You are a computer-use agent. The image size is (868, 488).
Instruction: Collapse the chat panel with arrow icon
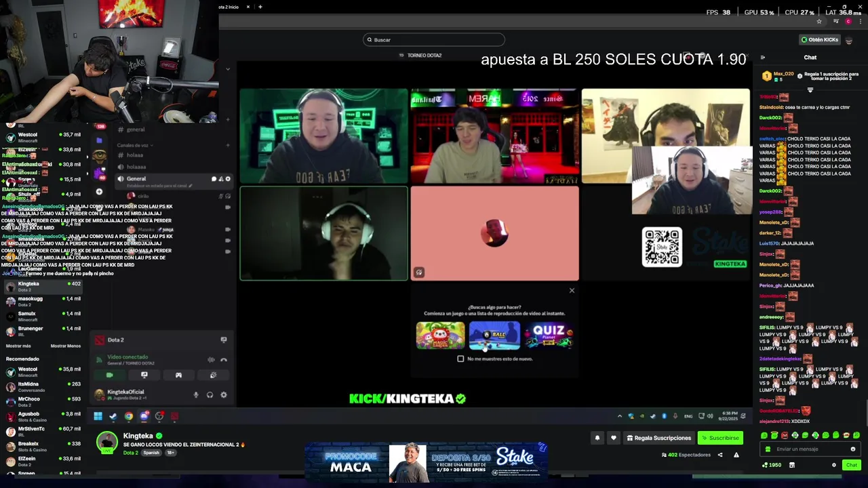click(x=763, y=58)
